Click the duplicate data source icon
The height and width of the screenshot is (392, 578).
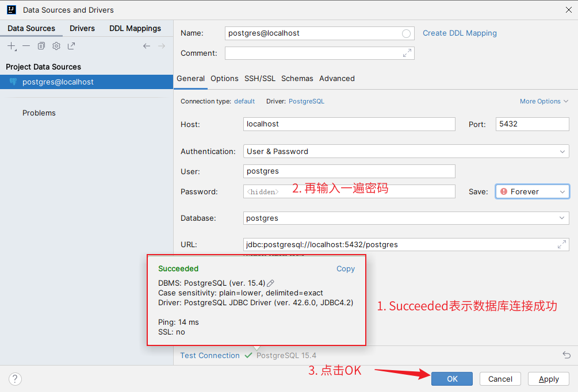click(x=41, y=46)
